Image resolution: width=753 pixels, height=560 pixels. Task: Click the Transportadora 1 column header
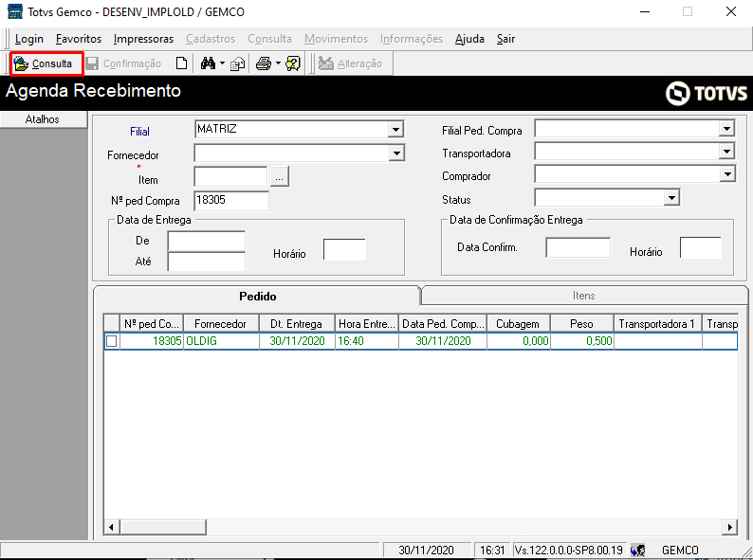pyautogui.click(x=657, y=324)
